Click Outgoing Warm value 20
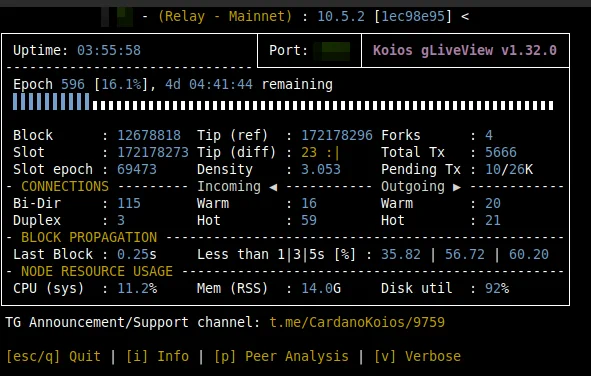This screenshot has width=591, height=376. pos(493,203)
